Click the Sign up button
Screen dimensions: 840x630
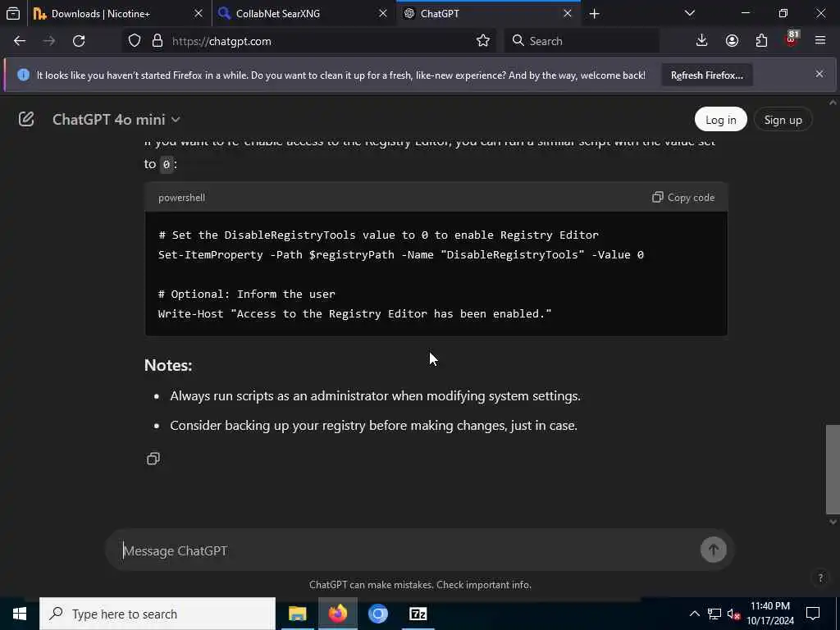coord(783,120)
